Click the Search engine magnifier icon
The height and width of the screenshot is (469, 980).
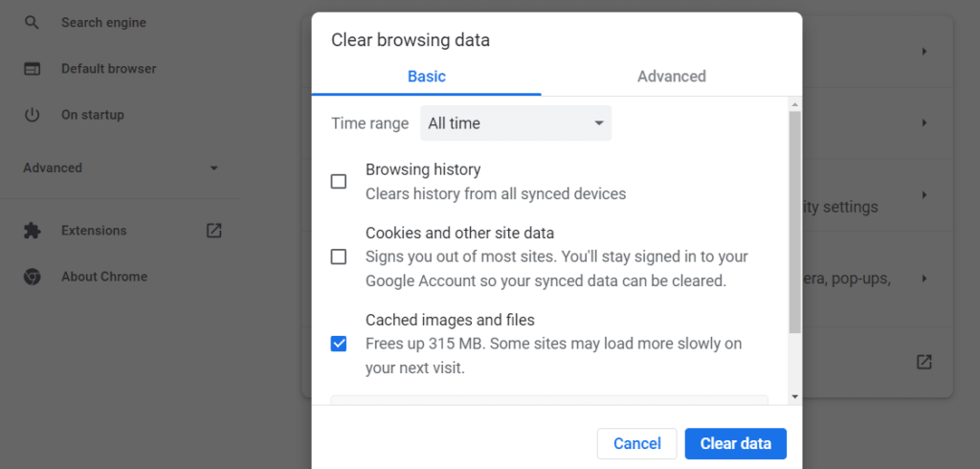pos(32,22)
